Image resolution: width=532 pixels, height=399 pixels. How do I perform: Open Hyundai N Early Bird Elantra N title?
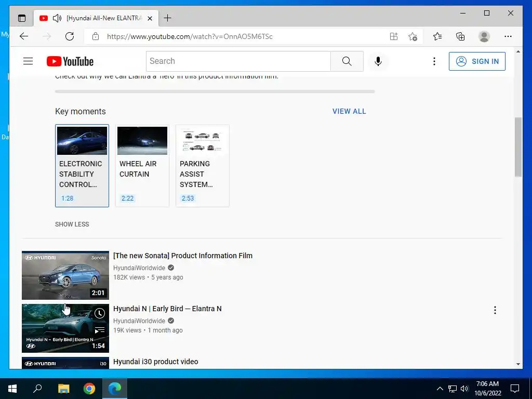pyautogui.click(x=167, y=309)
